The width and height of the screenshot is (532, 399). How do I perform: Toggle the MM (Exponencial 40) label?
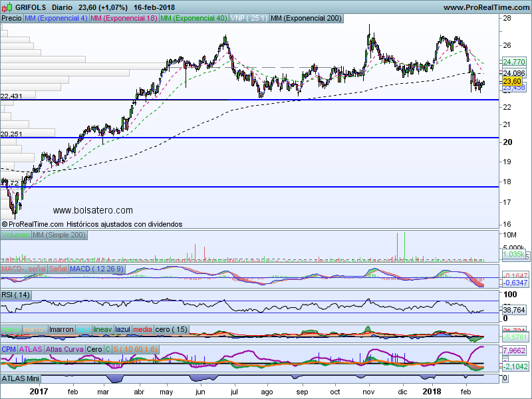click(x=193, y=19)
